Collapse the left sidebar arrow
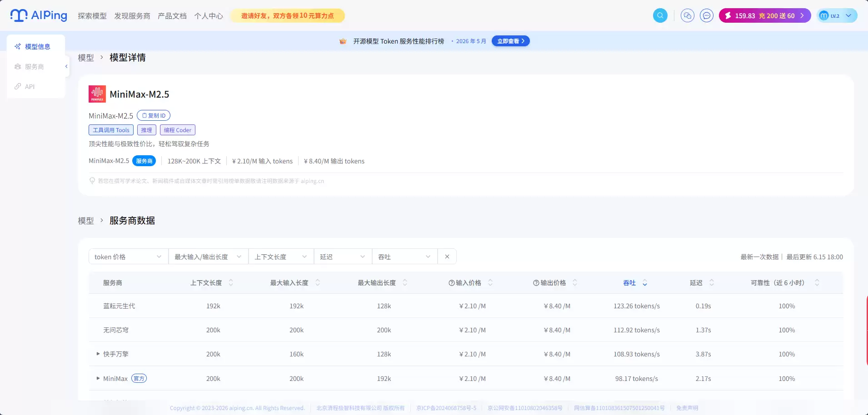The height and width of the screenshot is (415, 868). (66, 66)
